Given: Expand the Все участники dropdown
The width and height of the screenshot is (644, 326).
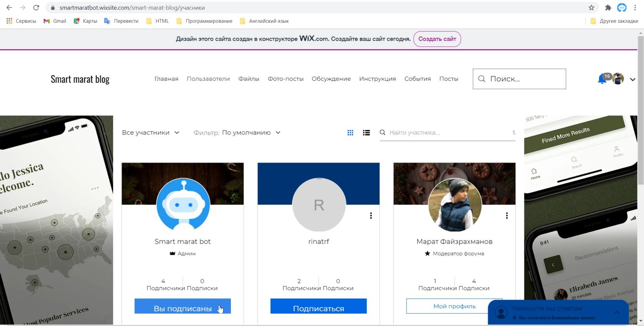Looking at the screenshot, I should click(151, 132).
